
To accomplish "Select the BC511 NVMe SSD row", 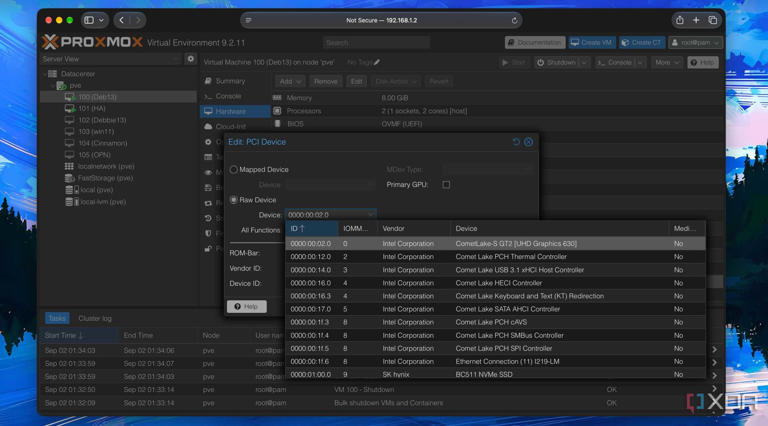I will pos(495,374).
